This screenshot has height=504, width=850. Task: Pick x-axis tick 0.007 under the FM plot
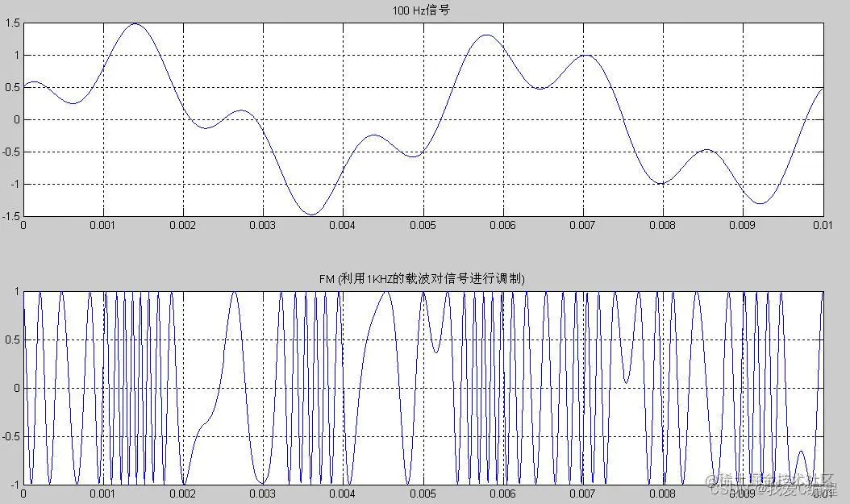583,494
